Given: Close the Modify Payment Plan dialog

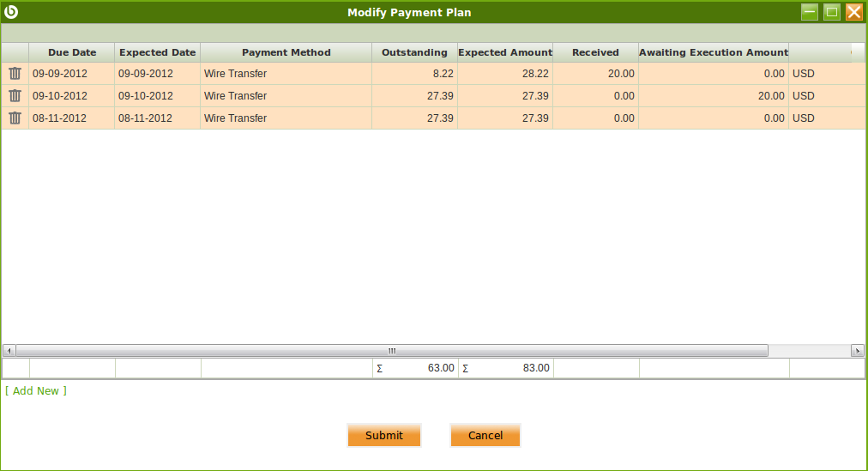Looking at the screenshot, I should tap(853, 12).
